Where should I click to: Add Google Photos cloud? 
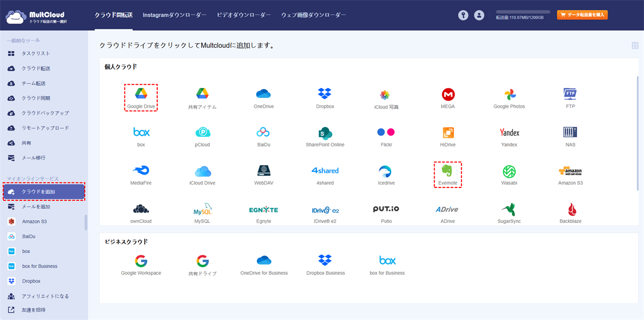pyautogui.click(x=509, y=98)
